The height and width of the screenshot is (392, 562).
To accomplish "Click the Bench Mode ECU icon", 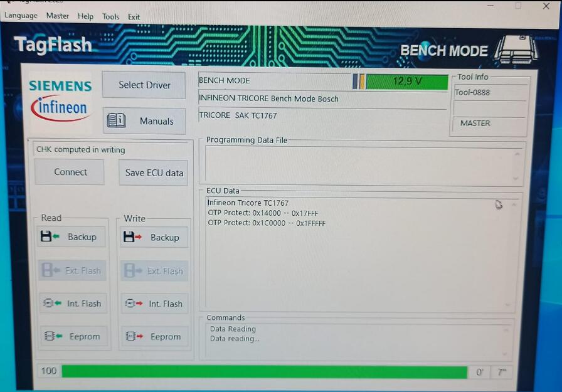I will pos(516,50).
